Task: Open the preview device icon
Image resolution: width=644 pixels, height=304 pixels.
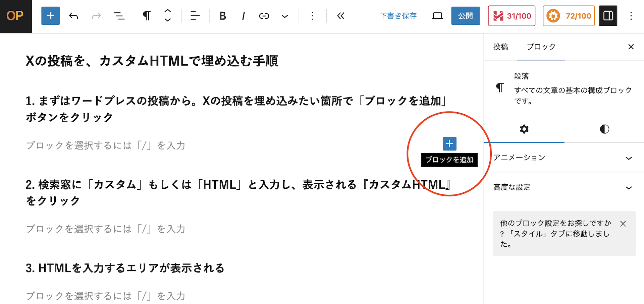Action: 437,16
